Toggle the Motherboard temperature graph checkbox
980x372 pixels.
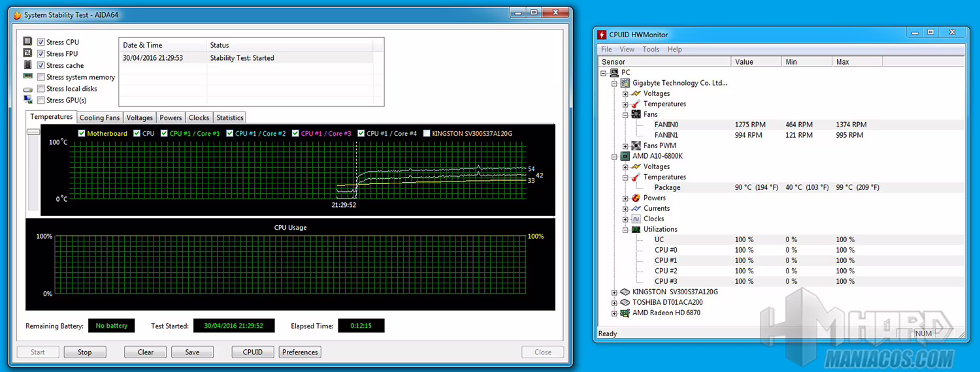tap(82, 133)
